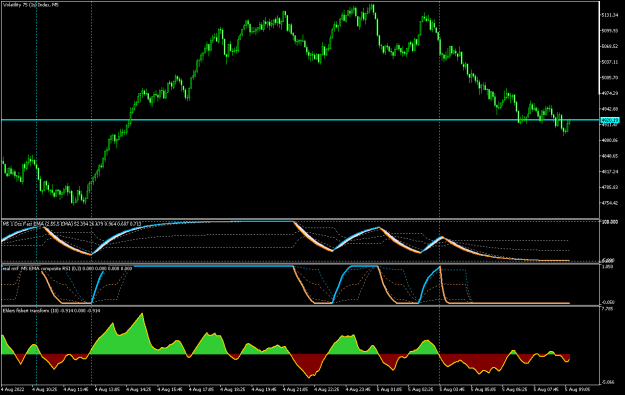Screen dimensions: 625x395
Task: Select the highlighted current price label 4920.19
Action: click(610, 120)
